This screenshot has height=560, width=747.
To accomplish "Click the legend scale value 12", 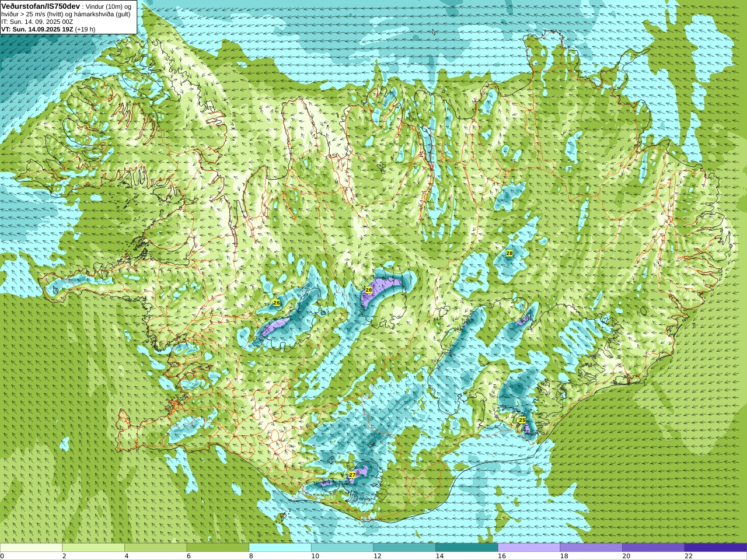I will (378, 556).
